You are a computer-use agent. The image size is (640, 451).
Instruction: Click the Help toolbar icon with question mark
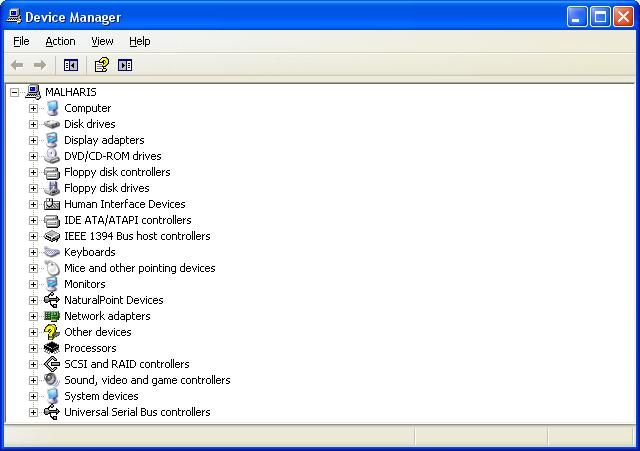click(x=101, y=65)
